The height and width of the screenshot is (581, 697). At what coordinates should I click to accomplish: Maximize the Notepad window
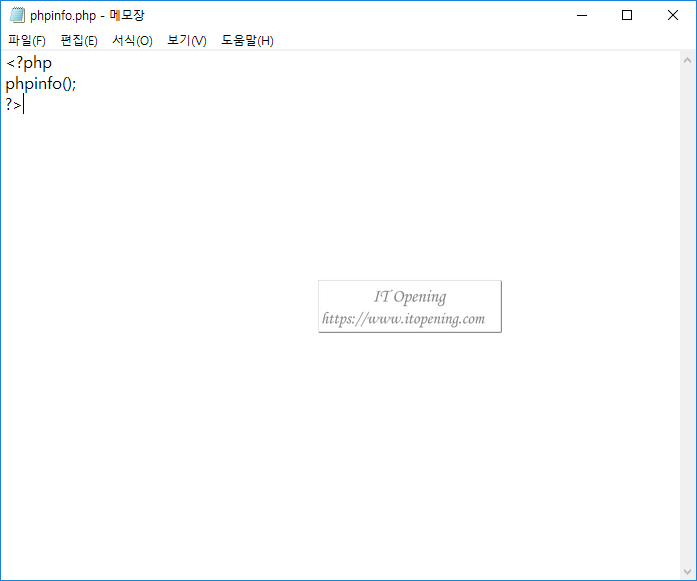point(627,15)
